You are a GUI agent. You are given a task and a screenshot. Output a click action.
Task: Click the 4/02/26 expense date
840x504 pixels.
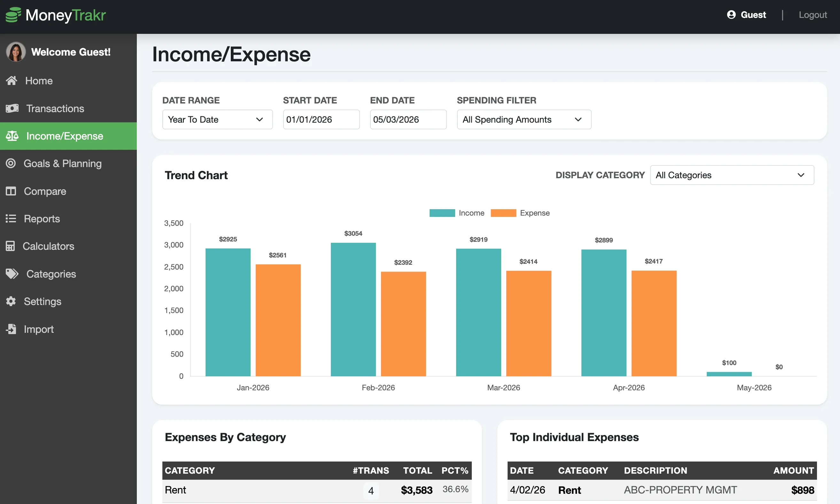coord(527,490)
